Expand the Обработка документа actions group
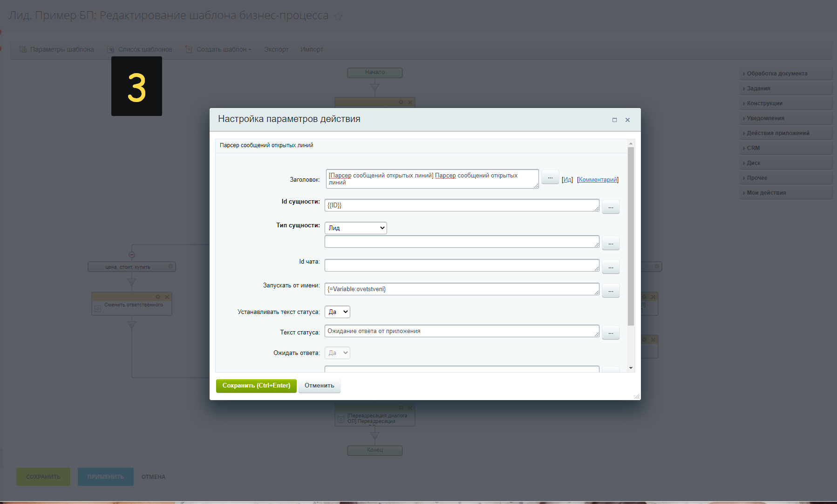Image resolution: width=837 pixels, height=504 pixels. [786, 74]
